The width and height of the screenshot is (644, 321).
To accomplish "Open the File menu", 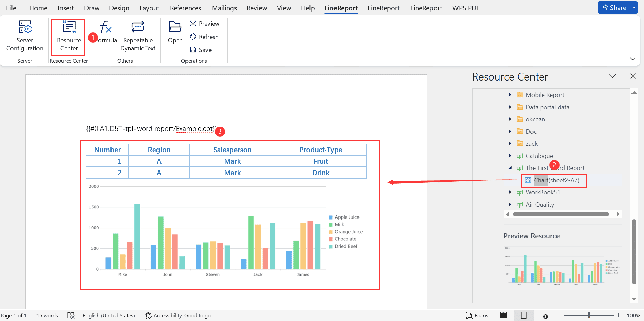I will pos(11,8).
